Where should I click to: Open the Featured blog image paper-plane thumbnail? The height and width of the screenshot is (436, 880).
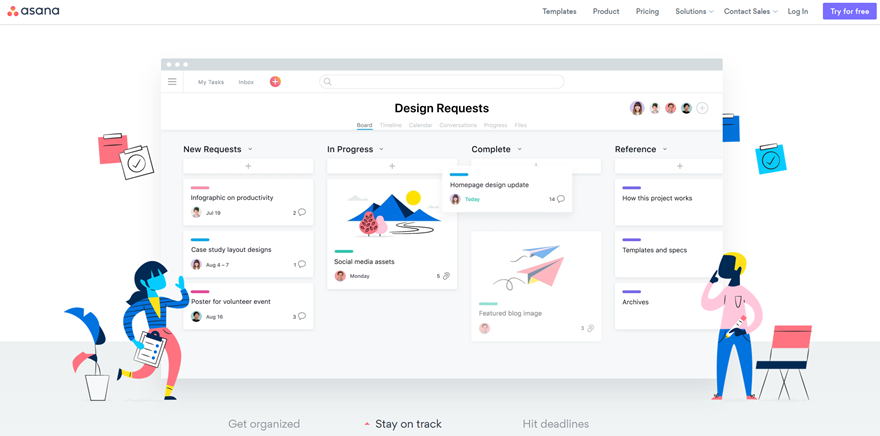point(529,267)
